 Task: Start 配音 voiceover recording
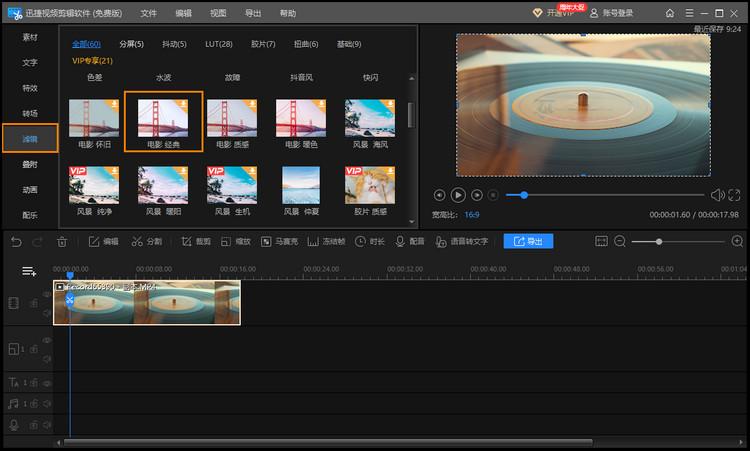click(410, 242)
